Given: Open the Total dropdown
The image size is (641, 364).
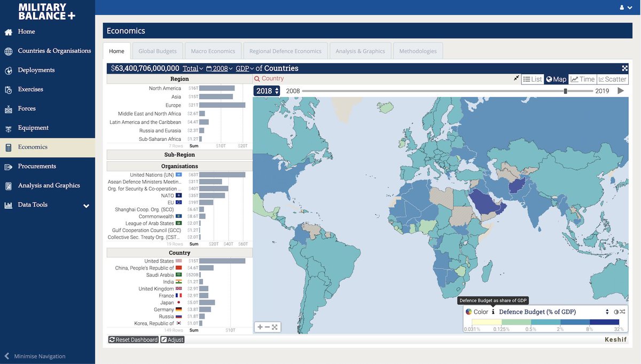Looking at the screenshot, I should (x=193, y=68).
